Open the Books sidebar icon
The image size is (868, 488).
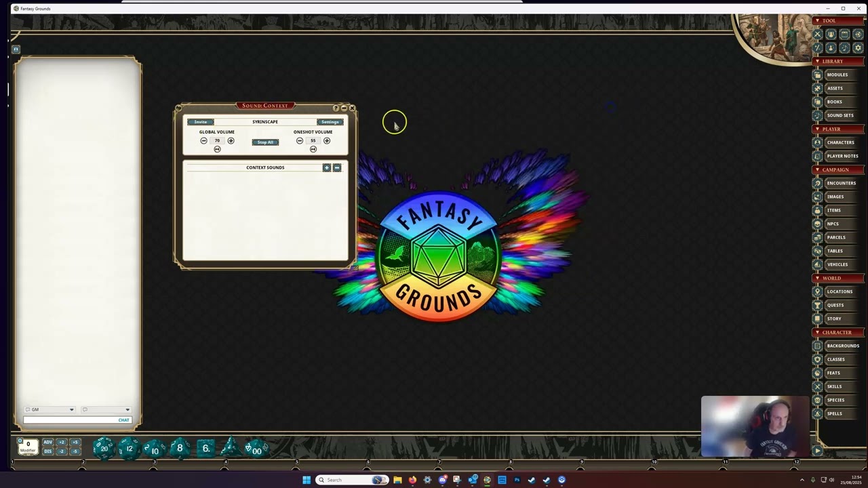point(817,102)
